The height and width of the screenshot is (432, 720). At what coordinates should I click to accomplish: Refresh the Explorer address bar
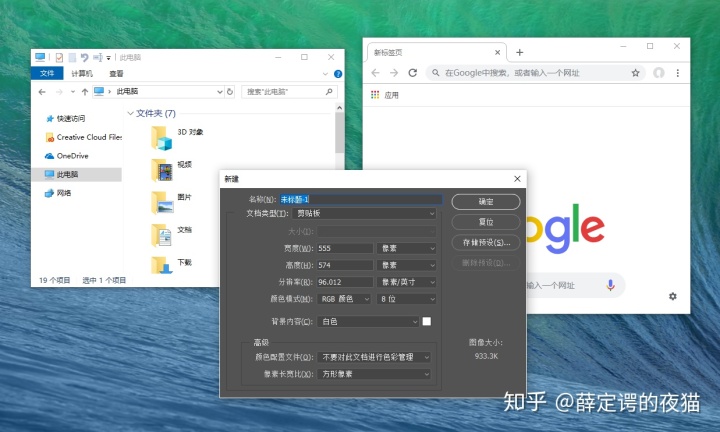click(x=230, y=92)
